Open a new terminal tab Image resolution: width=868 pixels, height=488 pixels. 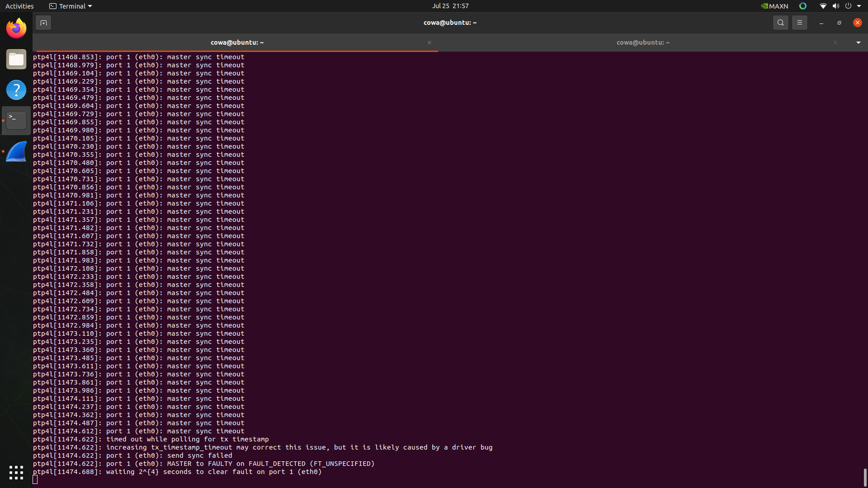[x=43, y=23]
